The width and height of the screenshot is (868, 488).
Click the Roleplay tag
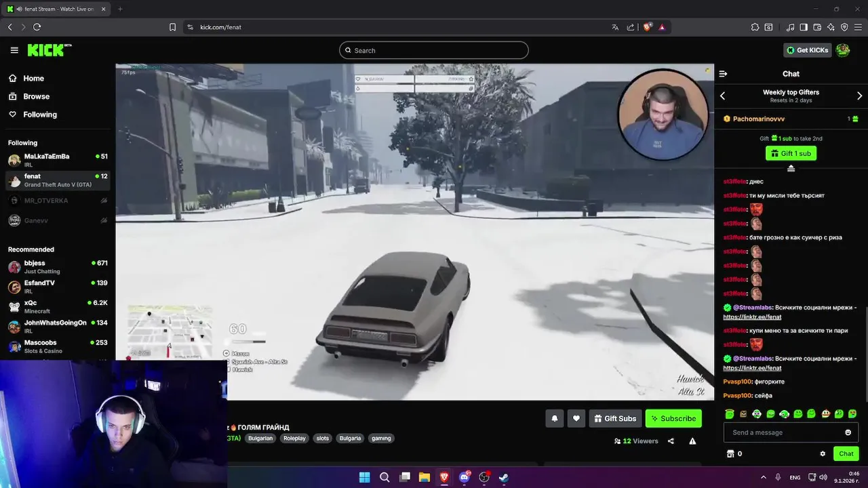point(294,439)
